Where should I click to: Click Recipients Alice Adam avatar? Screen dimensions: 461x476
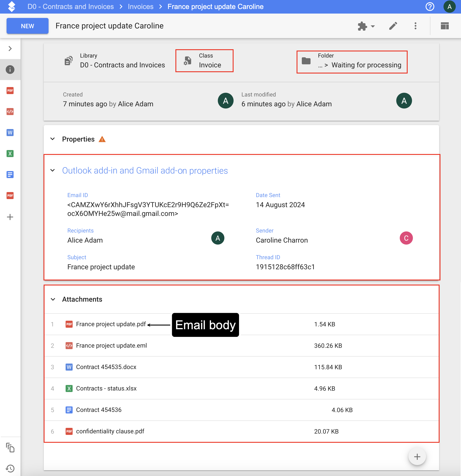(218, 238)
